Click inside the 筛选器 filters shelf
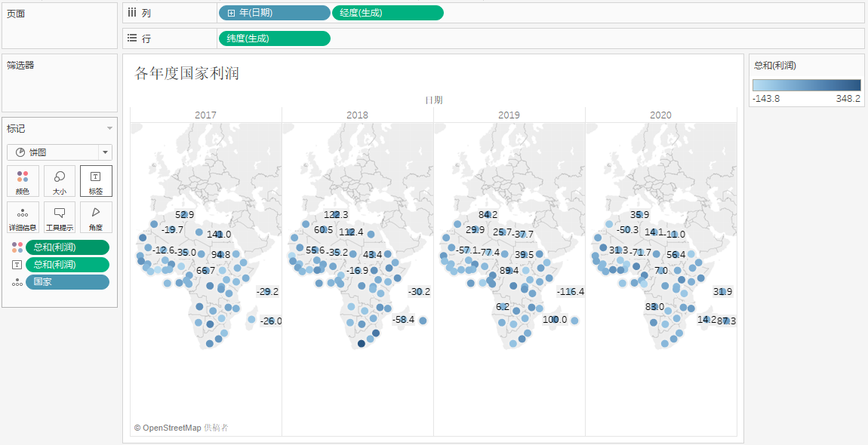Image resolution: width=868 pixels, height=445 pixels. click(x=60, y=89)
